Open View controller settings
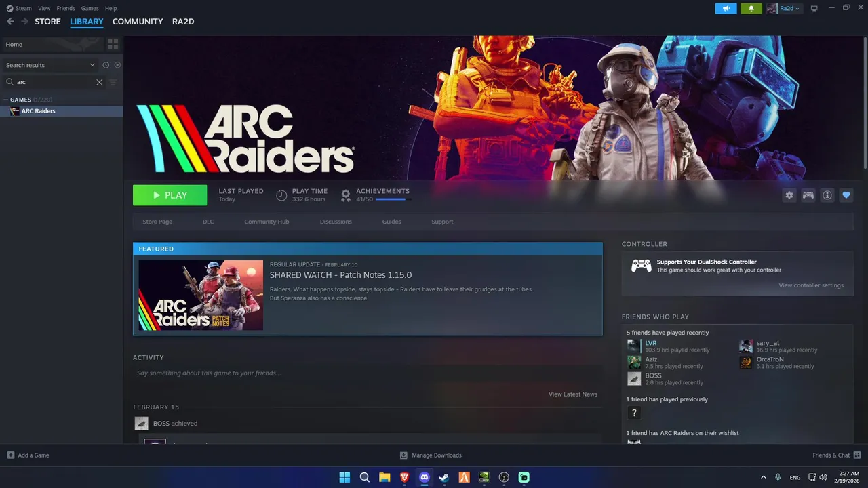The width and height of the screenshot is (868, 488). [x=811, y=285]
